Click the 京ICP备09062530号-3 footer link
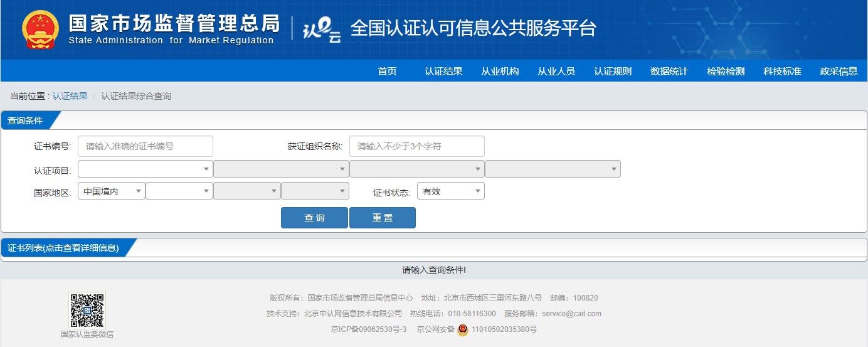Image resolution: width=868 pixels, height=347 pixels. [369, 329]
